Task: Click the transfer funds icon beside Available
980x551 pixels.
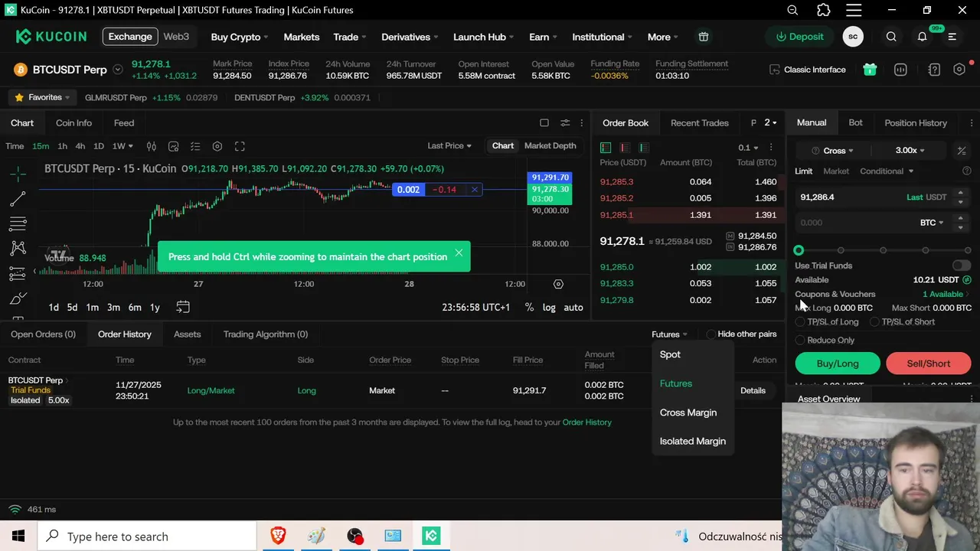Action: click(967, 280)
